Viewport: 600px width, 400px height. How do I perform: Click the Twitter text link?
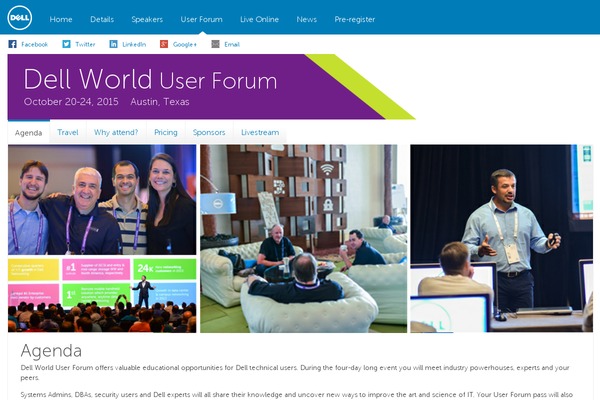(85, 44)
